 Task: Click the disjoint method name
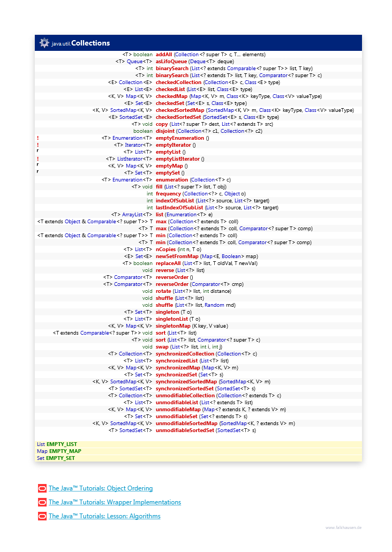coord(165,131)
